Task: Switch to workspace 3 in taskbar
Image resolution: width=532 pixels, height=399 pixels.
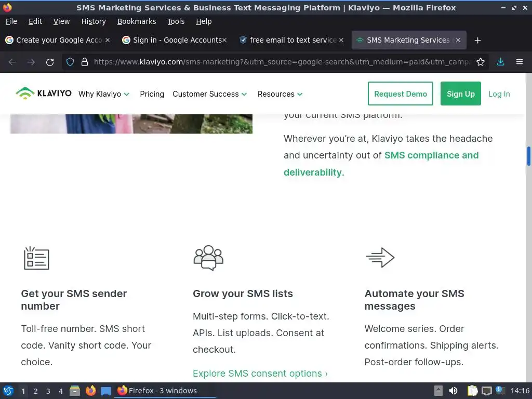Action: (x=48, y=391)
